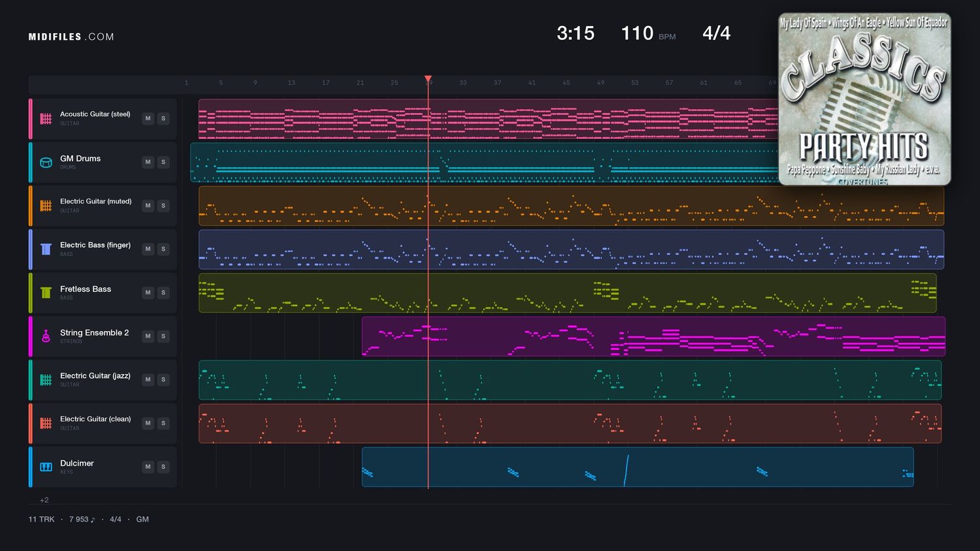Click the Electric Bass (finger) track icon
Viewport: 980px width, 551px height.
pyautogui.click(x=46, y=249)
